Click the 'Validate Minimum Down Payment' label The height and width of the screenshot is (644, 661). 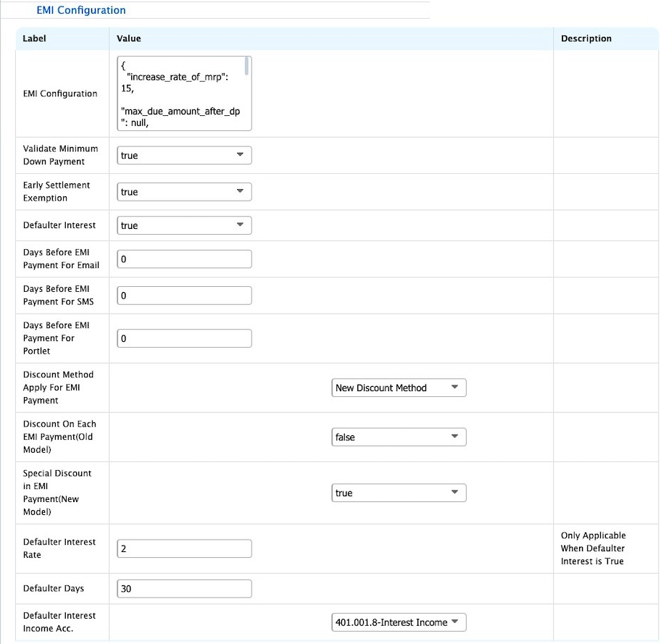click(x=60, y=155)
